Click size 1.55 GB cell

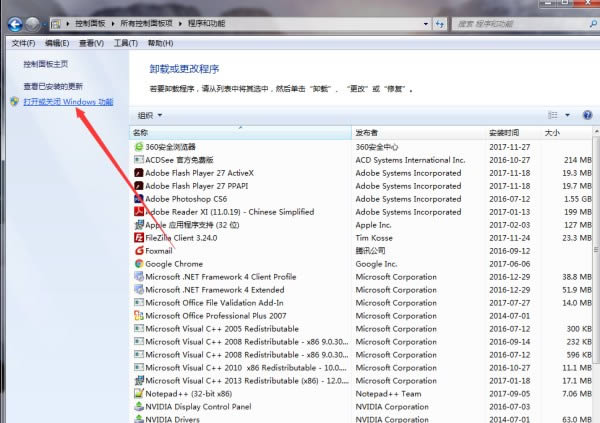(x=577, y=199)
